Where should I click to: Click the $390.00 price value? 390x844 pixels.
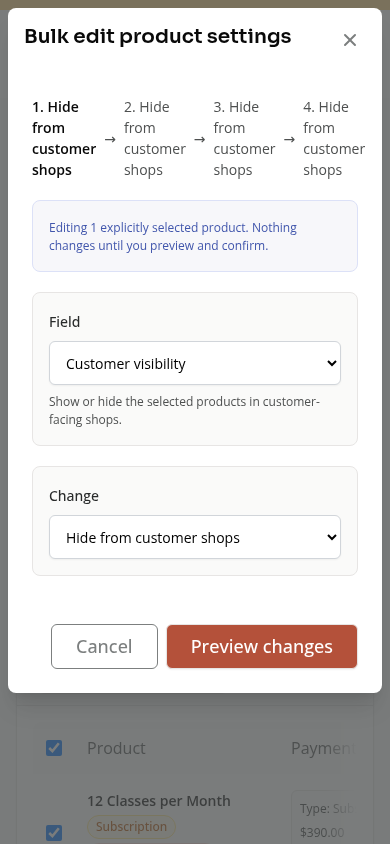coord(322,833)
